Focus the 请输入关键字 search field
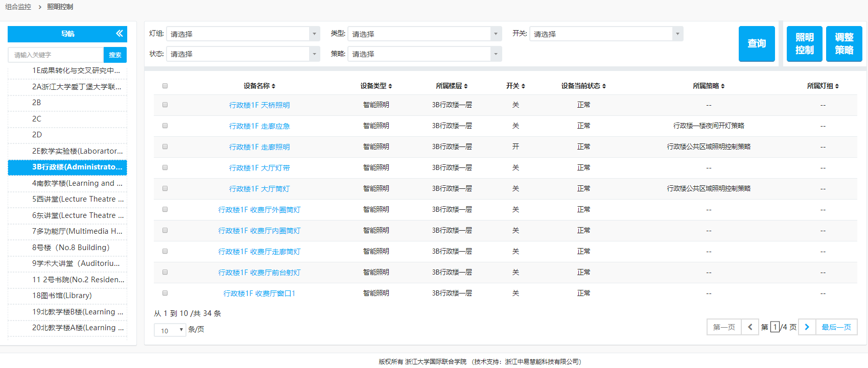Image resolution: width=868 pixels, height=368 pixels. [x=56, y=55]
